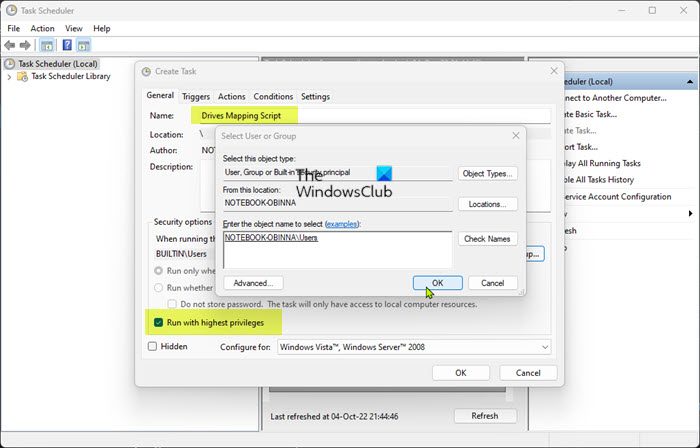Open the Help menu
Viewport: 700px width, 448px height.
[101, 29]
